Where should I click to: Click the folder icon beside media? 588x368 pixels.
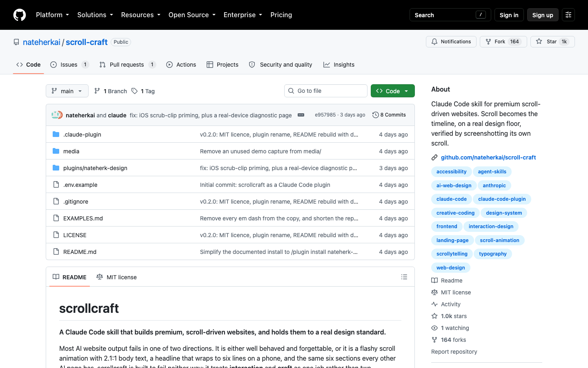click(56, 151)
